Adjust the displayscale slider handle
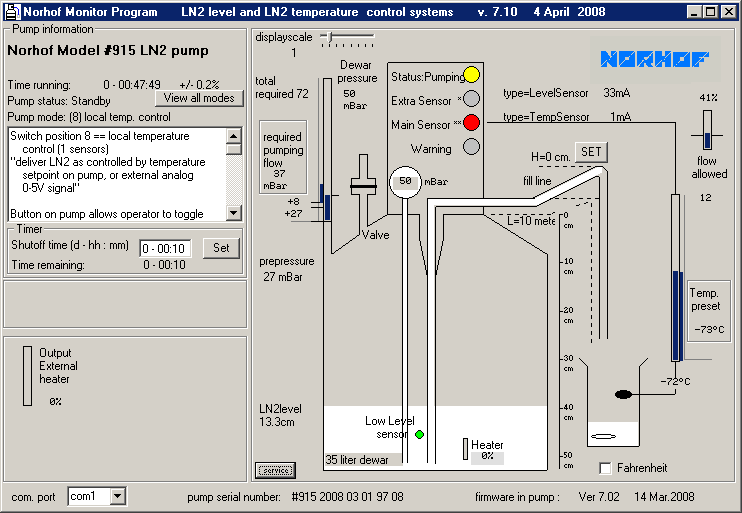 (330, 36)
